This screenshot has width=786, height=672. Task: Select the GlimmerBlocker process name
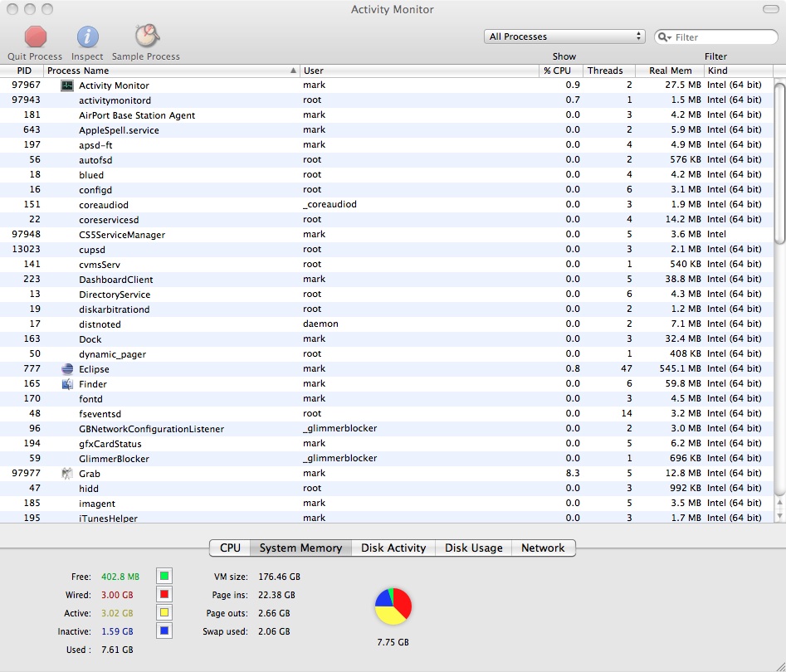pyautogui.click(x=114, y=459)
